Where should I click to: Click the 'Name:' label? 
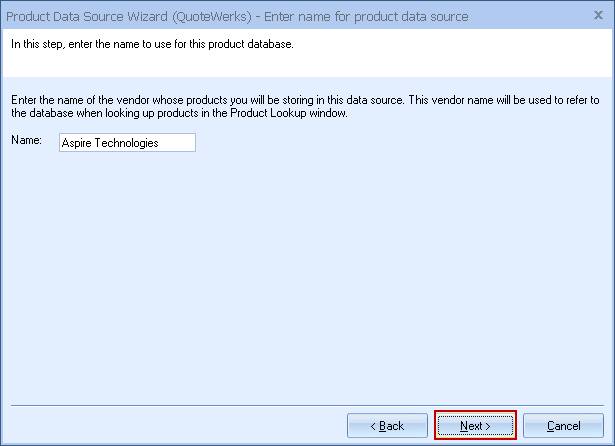click(x=25, y=142)
